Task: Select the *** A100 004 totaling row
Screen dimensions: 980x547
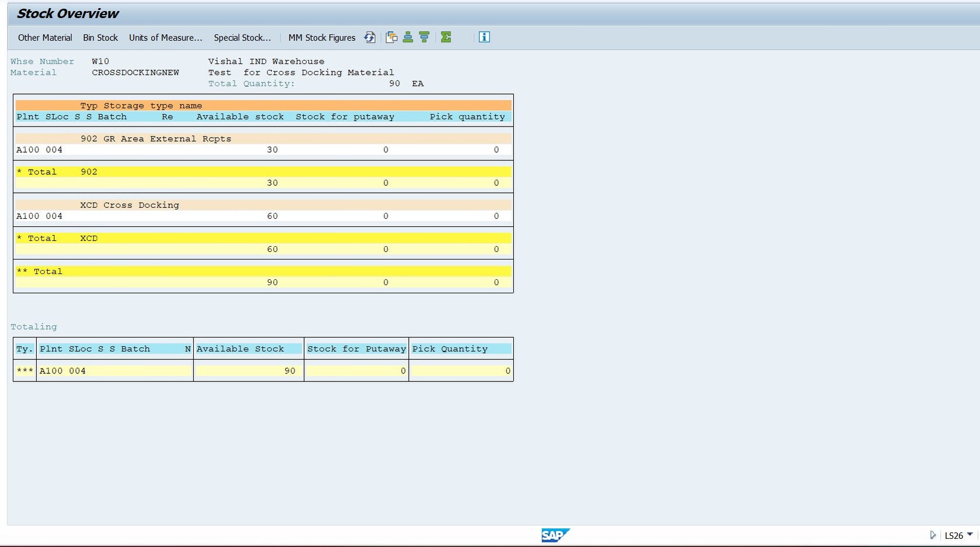Action: click(263, 371)
